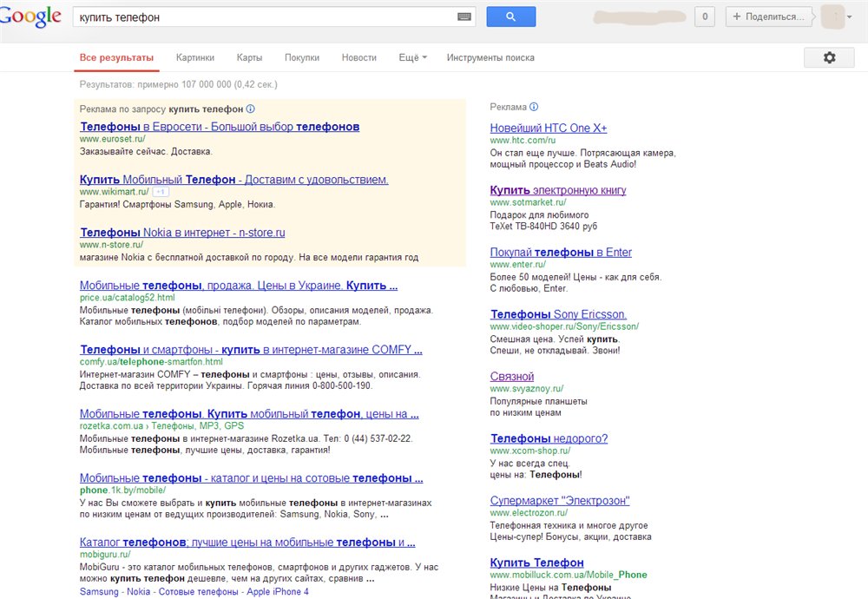The image size is (868, 599).
Task: Click the www.enter.ru/ URL
Action: point(518,265)
